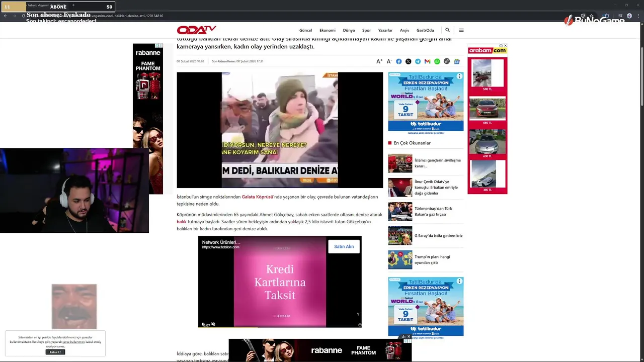Open thumbnail for Trump'ın planı story

coord(400,259)
